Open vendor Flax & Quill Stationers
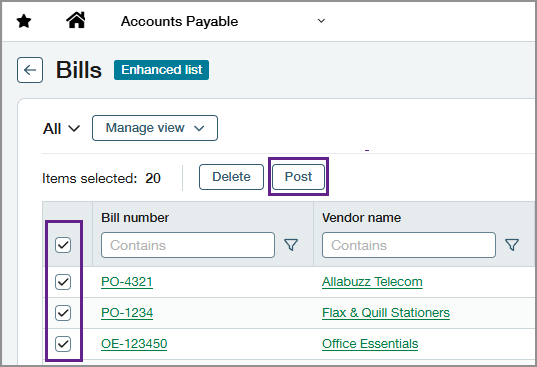 (386, 313)
